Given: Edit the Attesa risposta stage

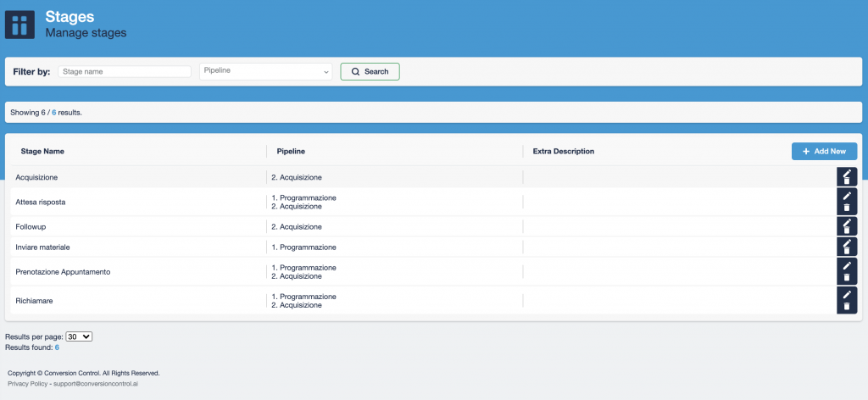Looking at the screenshot, I should click(846, 196).
